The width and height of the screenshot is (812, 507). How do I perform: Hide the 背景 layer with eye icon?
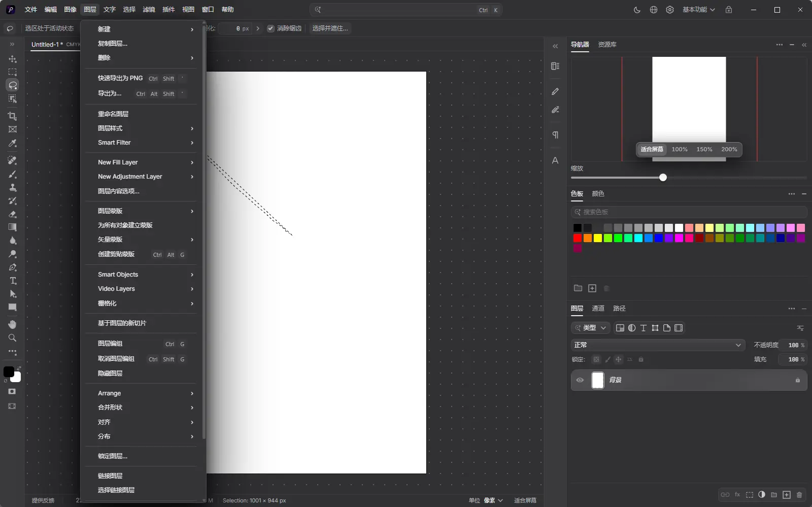tap(580, 380)
